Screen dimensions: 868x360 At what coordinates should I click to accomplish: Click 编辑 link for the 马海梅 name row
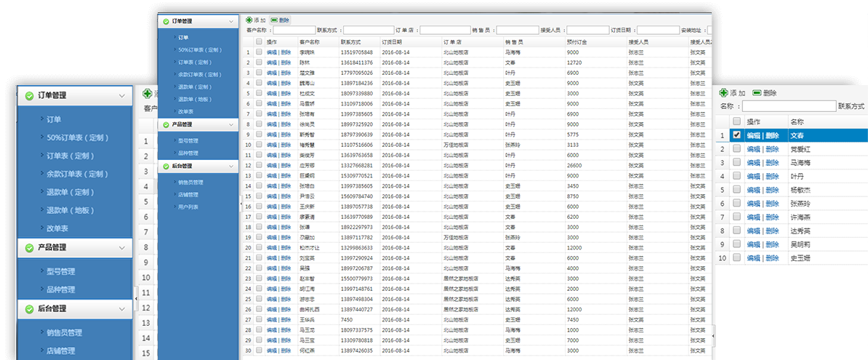click(x=753, y=163)
